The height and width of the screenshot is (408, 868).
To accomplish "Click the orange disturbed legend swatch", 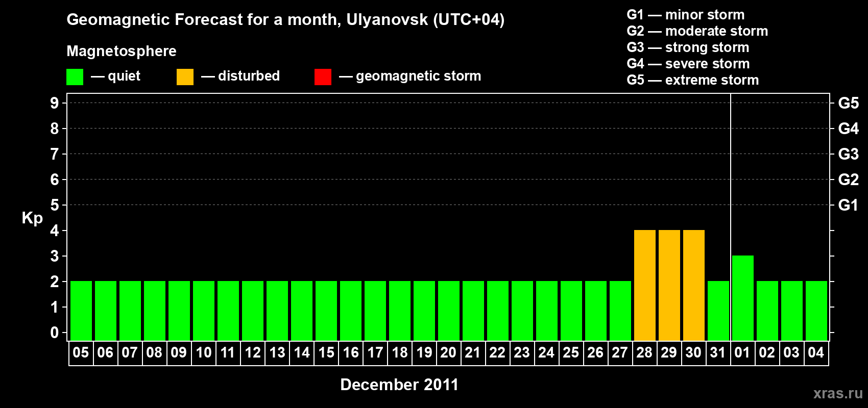I will [185, 77].
